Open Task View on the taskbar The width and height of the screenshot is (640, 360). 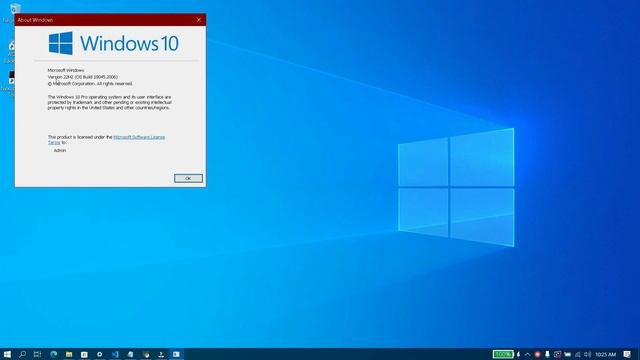click(38, 354)
